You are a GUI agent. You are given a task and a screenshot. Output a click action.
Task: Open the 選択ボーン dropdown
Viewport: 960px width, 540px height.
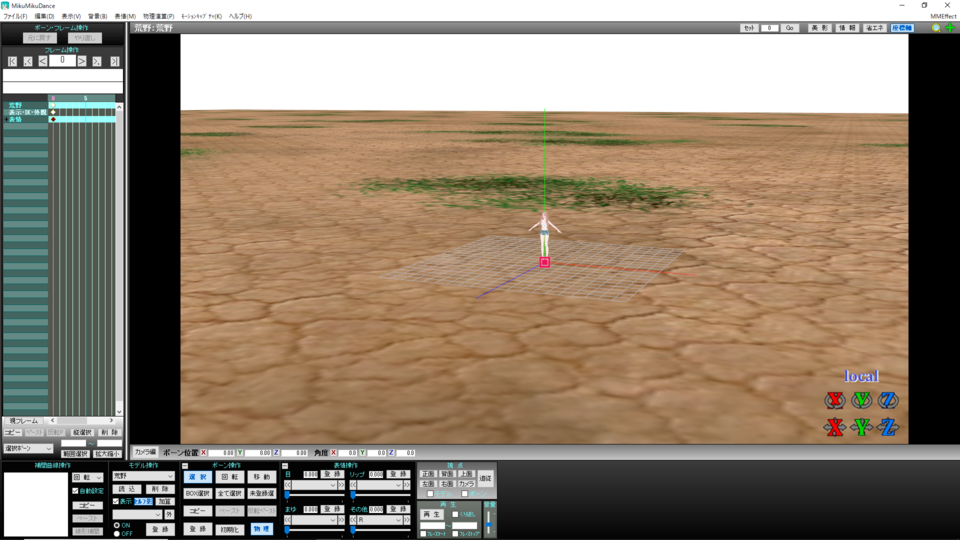29,449
